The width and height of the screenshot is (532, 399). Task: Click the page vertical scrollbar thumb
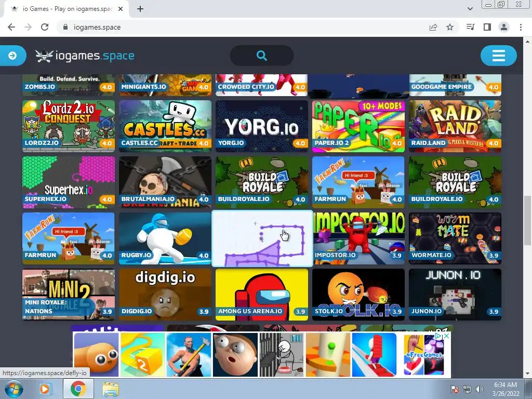527,220
